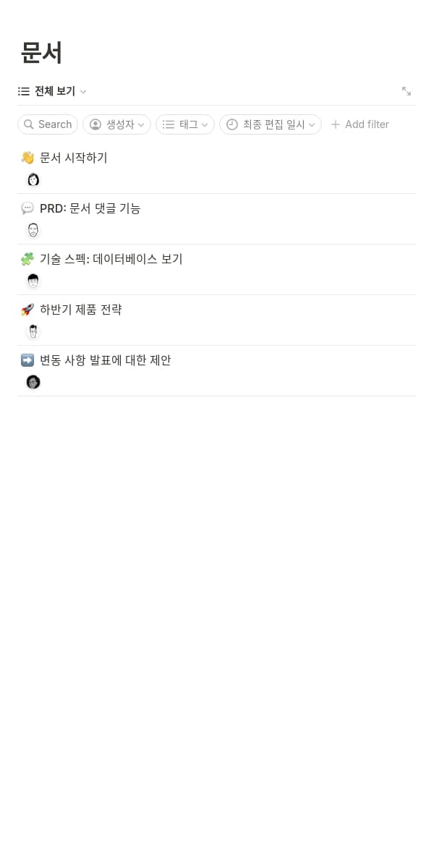Click the avatar under 문서 시작하기
Image resolution: width=434 pixels, height=868 pixels.
[33, 179]
